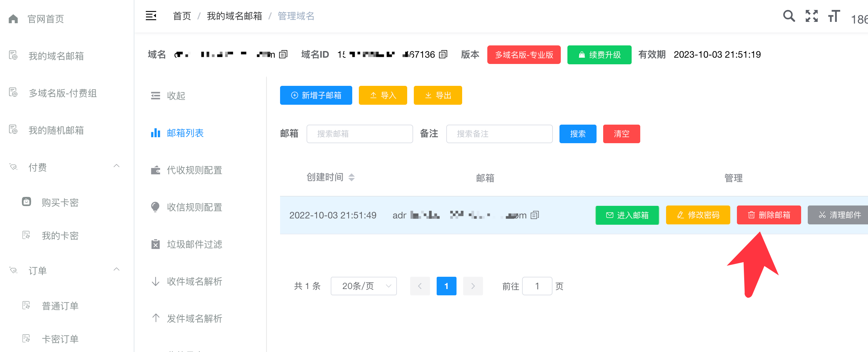
Task: Click 我的域名邮箱 breadcrumb link
Action: (x=234, y=16)
